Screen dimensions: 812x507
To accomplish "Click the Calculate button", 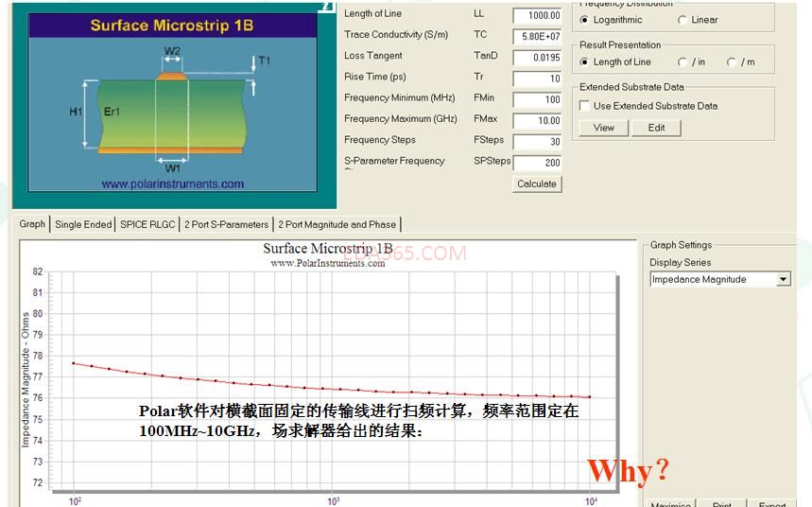I will pyautogui.click(x=537, y=184).
